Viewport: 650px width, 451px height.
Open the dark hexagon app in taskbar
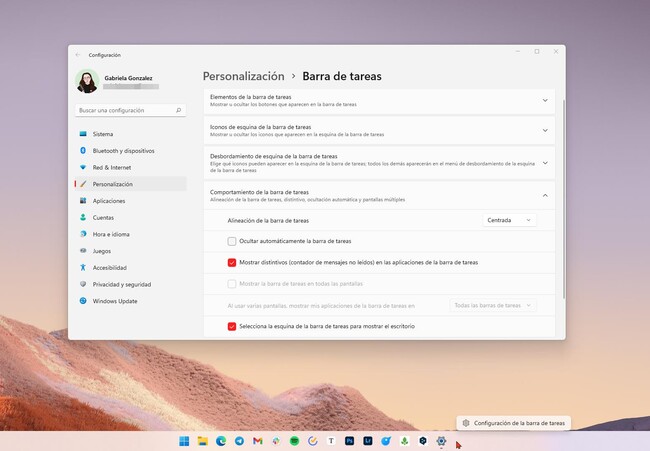pyautogui.click(x=423, y=441)
